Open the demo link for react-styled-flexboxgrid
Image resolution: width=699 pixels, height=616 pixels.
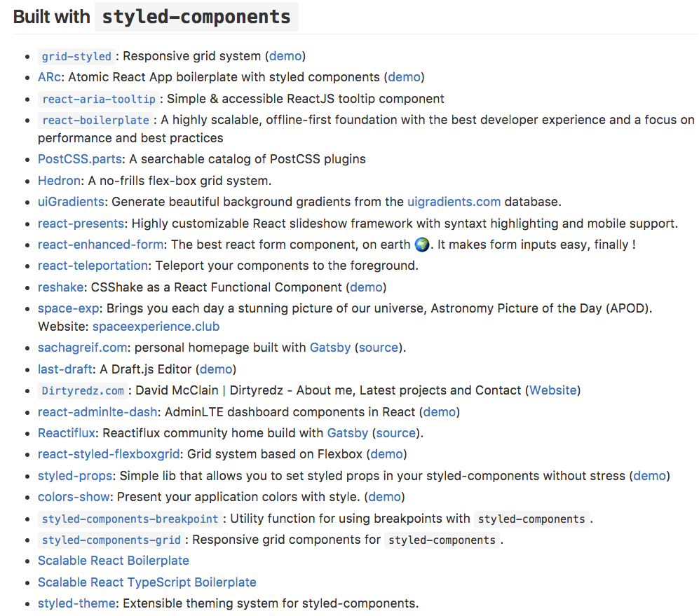387,454
